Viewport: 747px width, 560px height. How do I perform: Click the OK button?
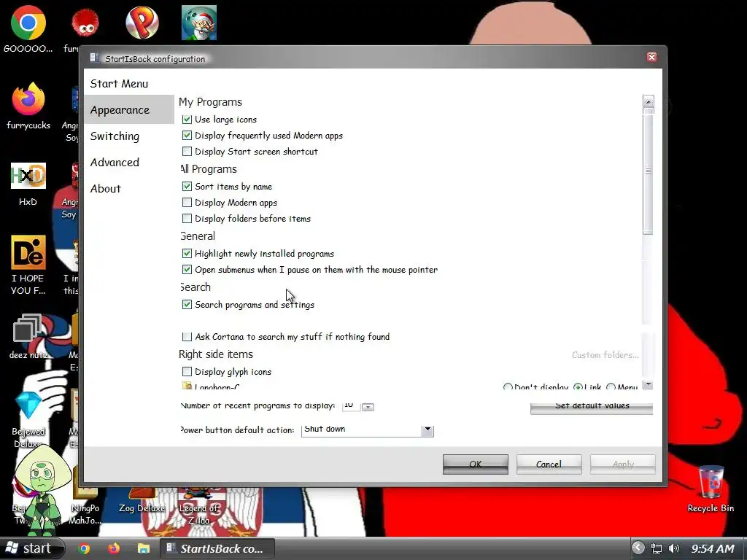point(476,464)
